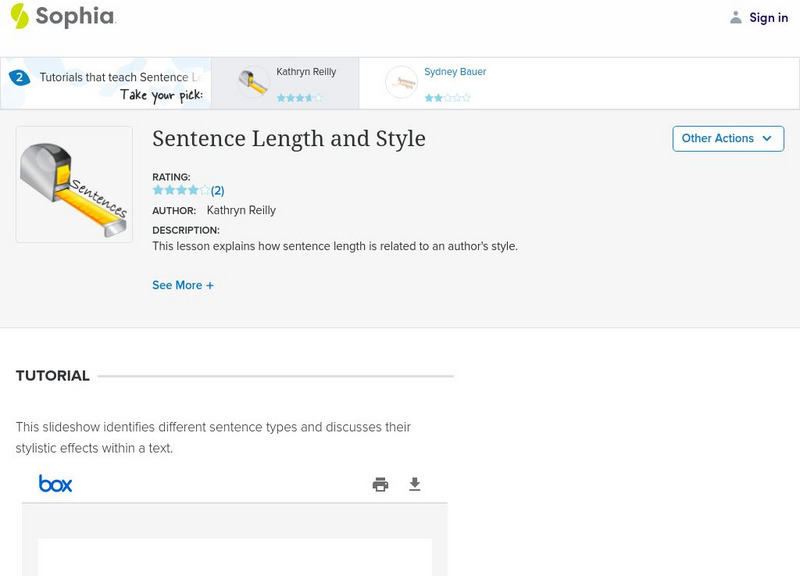Click Kathryn Reilly's star rating in tab

[300, 98]
